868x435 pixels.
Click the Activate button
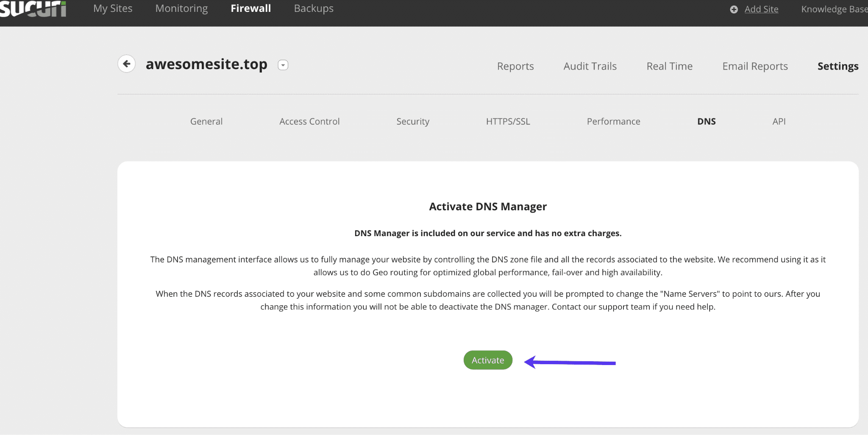click(487, 360)
